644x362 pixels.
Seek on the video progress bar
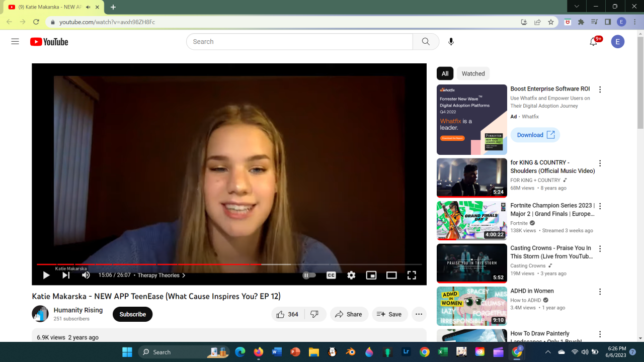[229, 264]
